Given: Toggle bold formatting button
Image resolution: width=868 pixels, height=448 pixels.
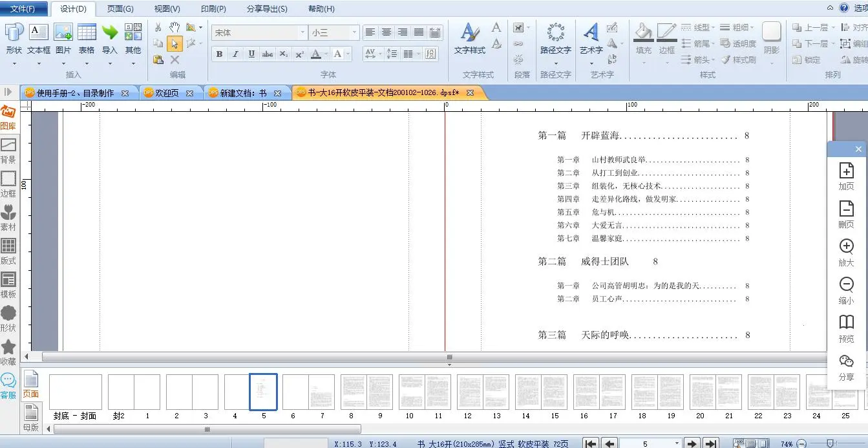Looking at the screenshot, I should [x=219, y=54].
